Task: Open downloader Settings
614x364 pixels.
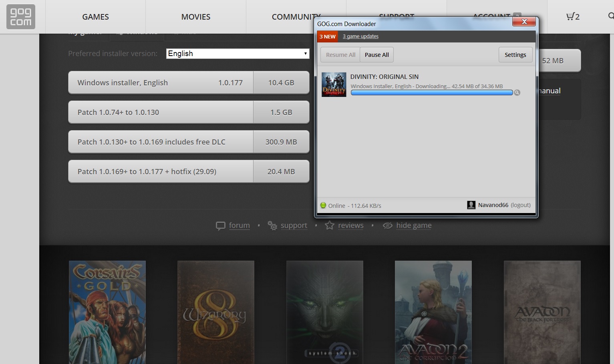Action: point(515,55)
